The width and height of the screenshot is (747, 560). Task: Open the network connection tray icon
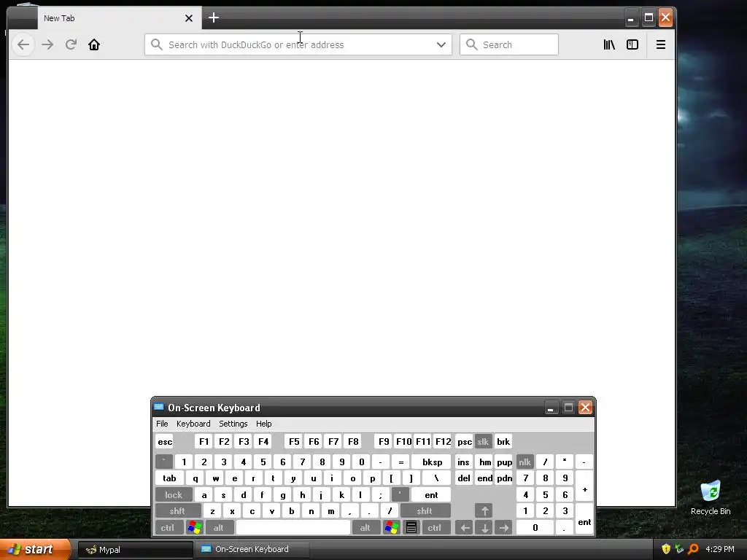pos(679,549)
